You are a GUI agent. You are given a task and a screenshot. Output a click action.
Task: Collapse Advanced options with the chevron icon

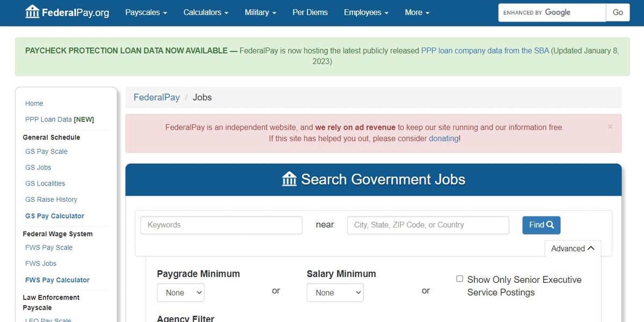pyautogui.click(x=591, y=248)
